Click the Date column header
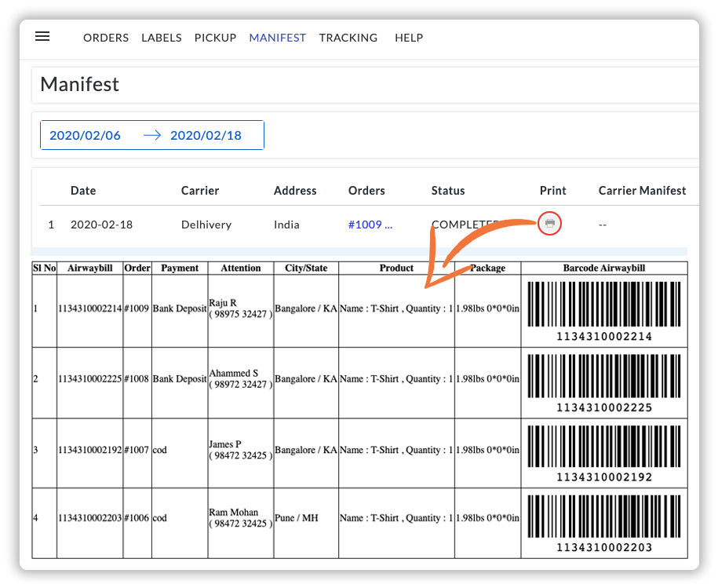The image size is (718, 588). coord(83,191)
